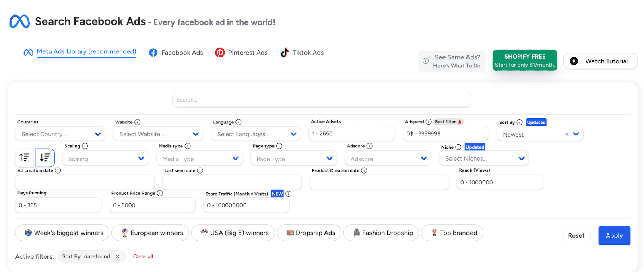Click the info icon beside See Same Ads
The image size is (644, 272).
(425, 61)
